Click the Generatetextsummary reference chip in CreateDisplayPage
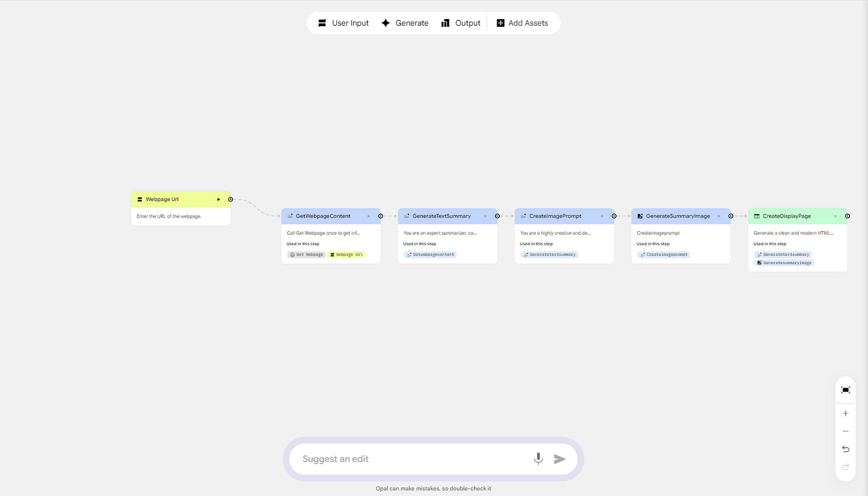The height and width of the screenshot is (496, 868). (x=783, y=254)
